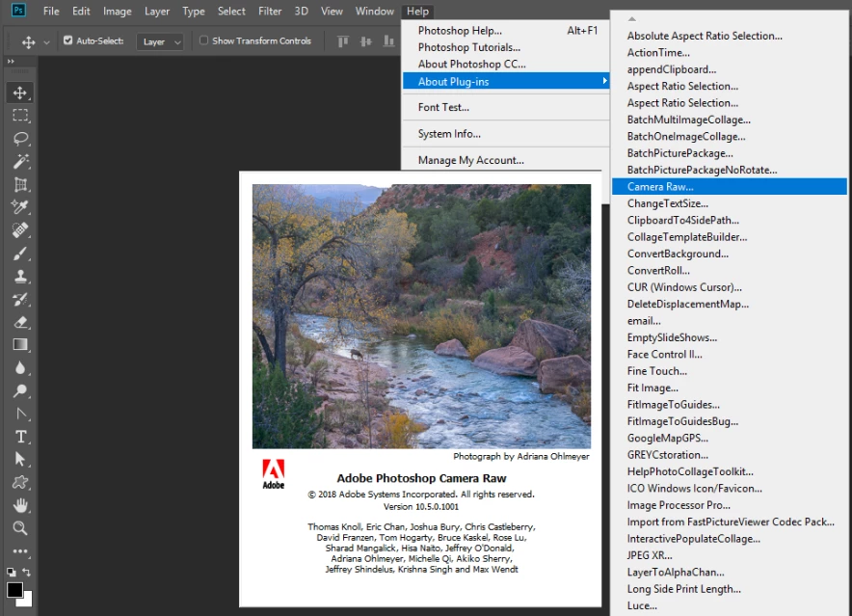Click the align top edges icon
The image size is (852, 616).
point(343,41)
